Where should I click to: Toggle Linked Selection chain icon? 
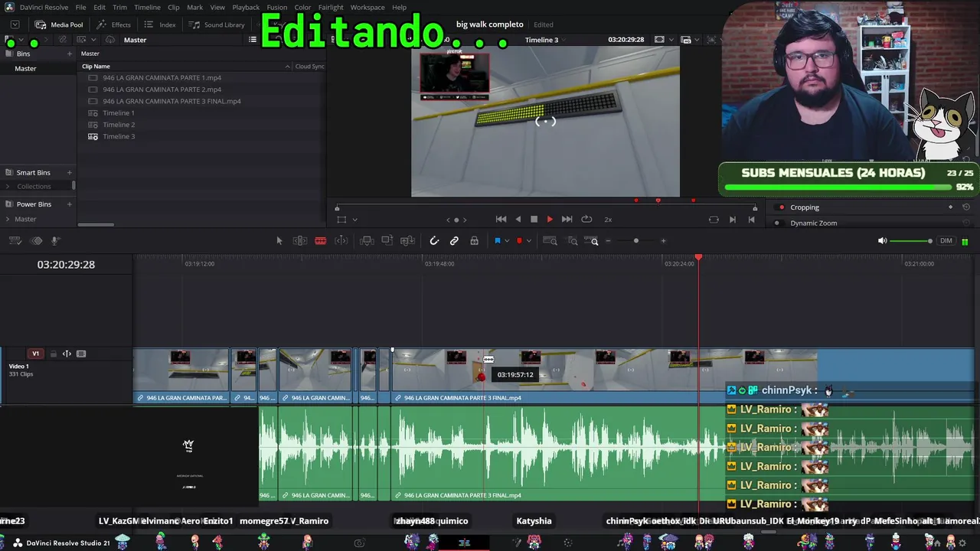(x=454, y=241)
